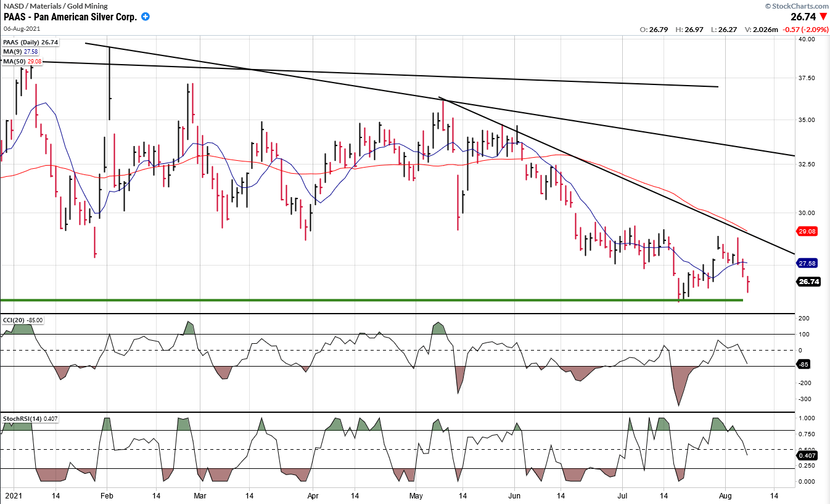Screen dimensions: 830x504
Task: Click the black 26.74 tag on the price axis
Action: (x=808, y=282)
